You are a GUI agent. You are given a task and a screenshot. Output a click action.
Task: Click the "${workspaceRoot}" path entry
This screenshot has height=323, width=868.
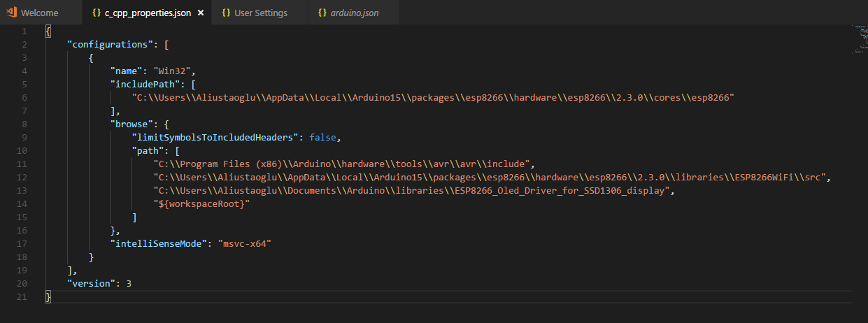click(201, 204)
